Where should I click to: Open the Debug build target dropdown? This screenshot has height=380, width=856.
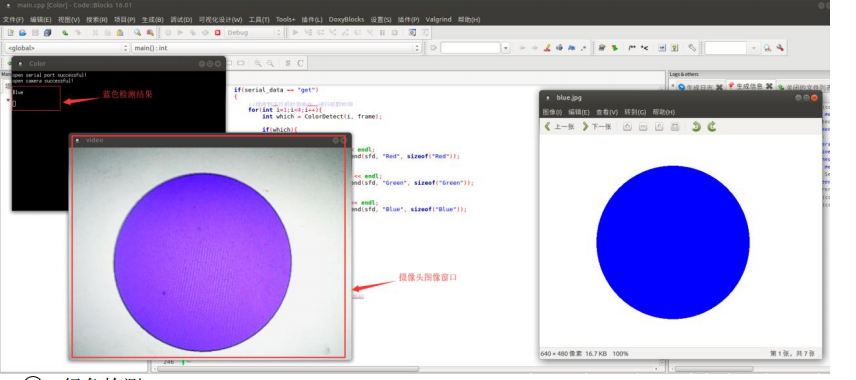pos(254,33)
